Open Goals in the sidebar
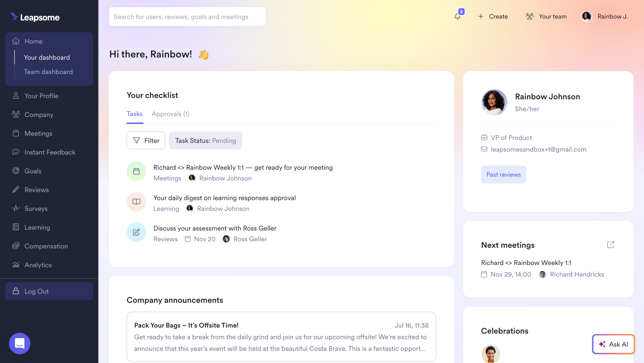Image resolution: width=644 pixels, height=363 pixels. (33, 171)
